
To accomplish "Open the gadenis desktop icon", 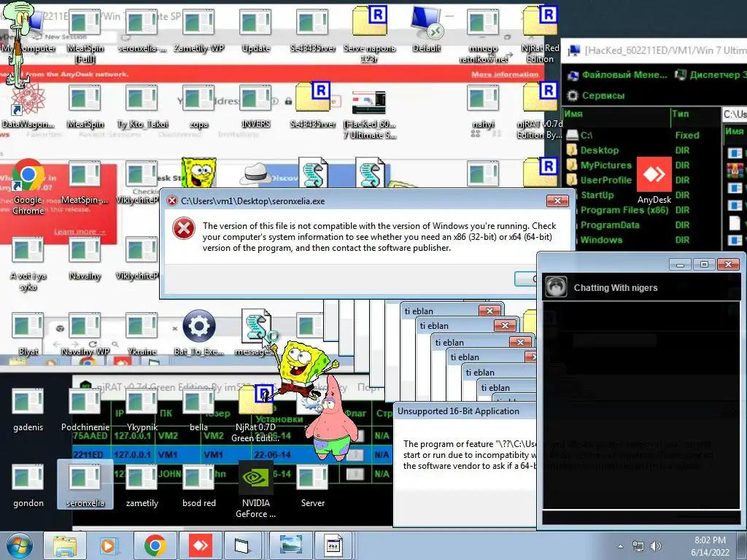I will 28,410.
